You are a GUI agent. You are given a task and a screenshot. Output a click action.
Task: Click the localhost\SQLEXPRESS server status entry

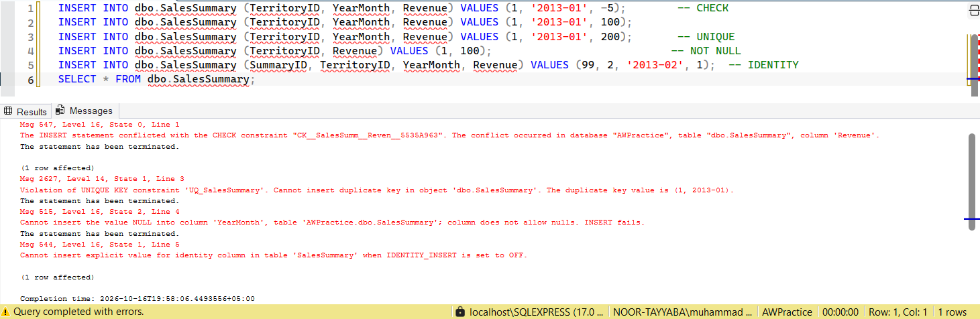tap(537, 312)
